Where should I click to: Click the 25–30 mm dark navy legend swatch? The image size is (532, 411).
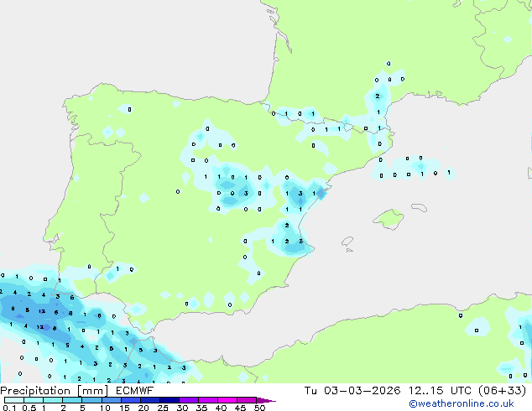[x=170, y=400]
